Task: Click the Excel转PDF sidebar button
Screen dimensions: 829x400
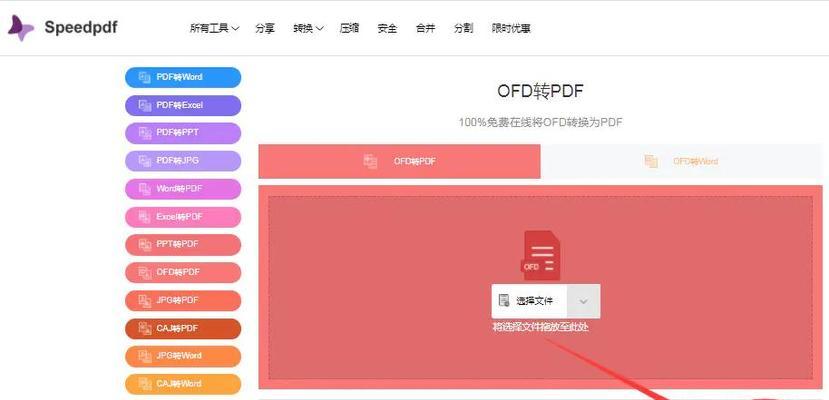Action: [x=183, y=217]
